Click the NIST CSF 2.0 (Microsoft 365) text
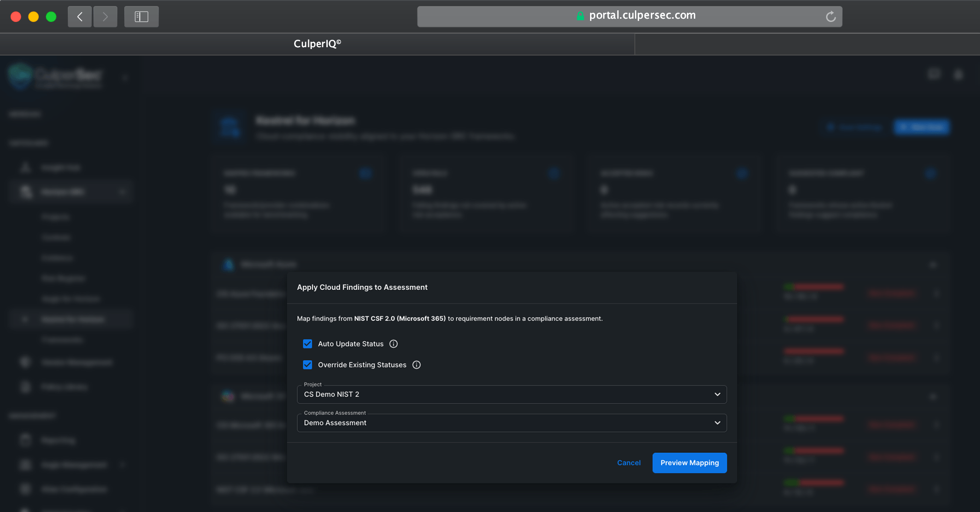 pos(400,319)
